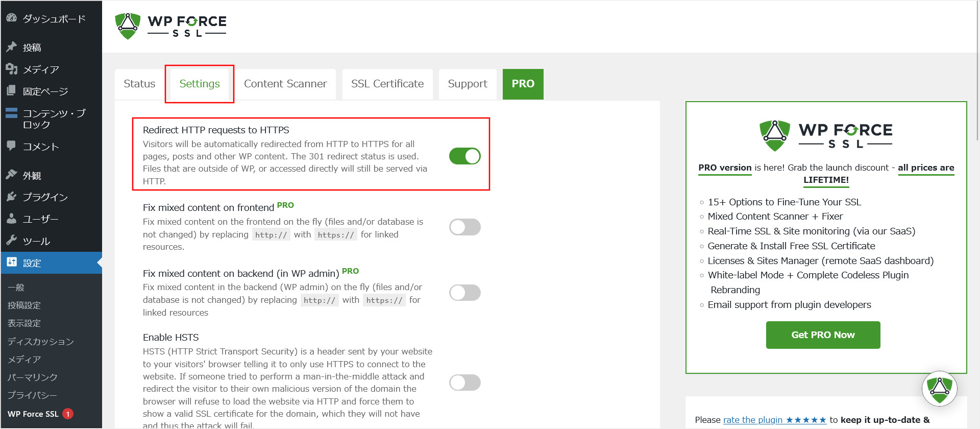Click the pushpin icon for Posts
The image size is (980, 429).
click(x=11, y=47)
